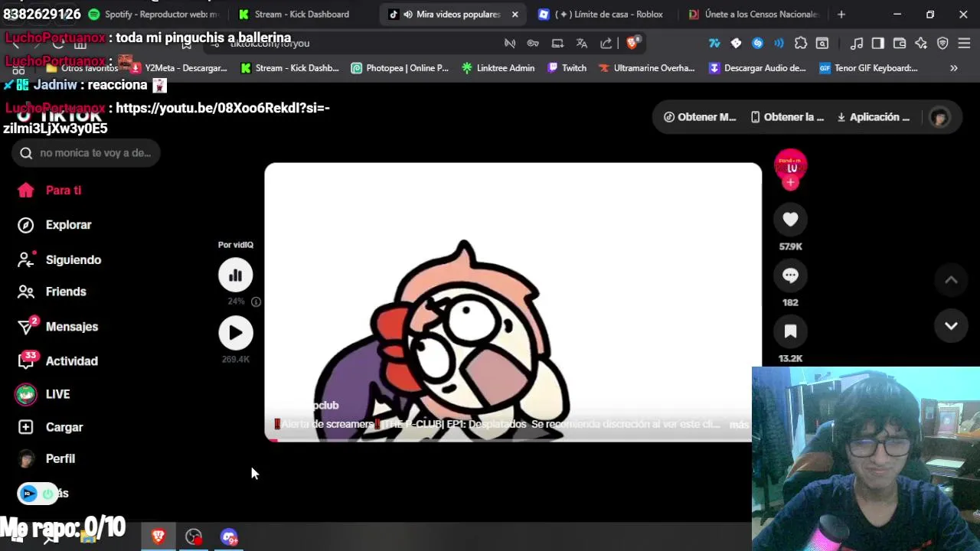The width and height of the screenshot is (980, 551).
Task: Click the Aplicación ... download button
Action: point(873,117)
